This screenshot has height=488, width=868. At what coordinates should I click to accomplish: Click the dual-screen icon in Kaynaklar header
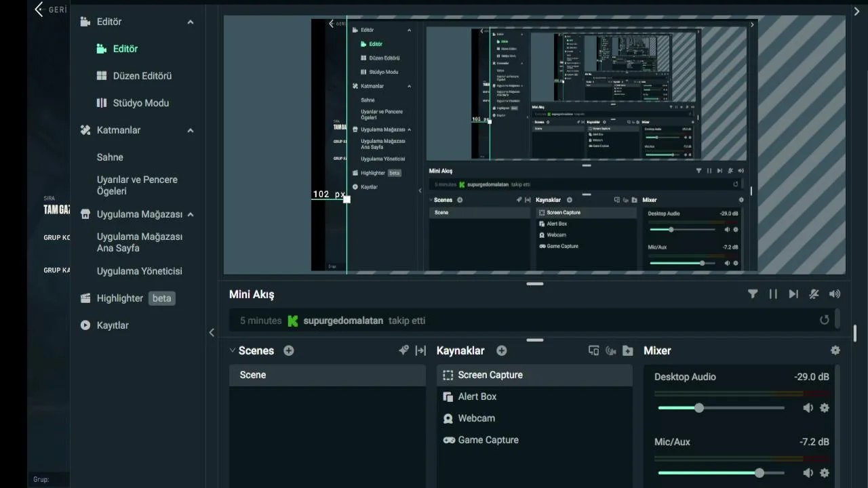click(x=593, y=350)
